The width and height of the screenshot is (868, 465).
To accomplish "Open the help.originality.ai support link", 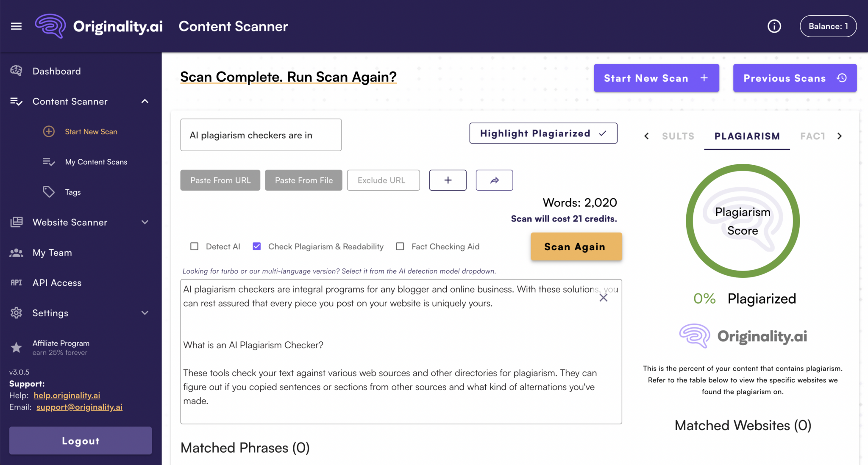I will tap(67, 395).
